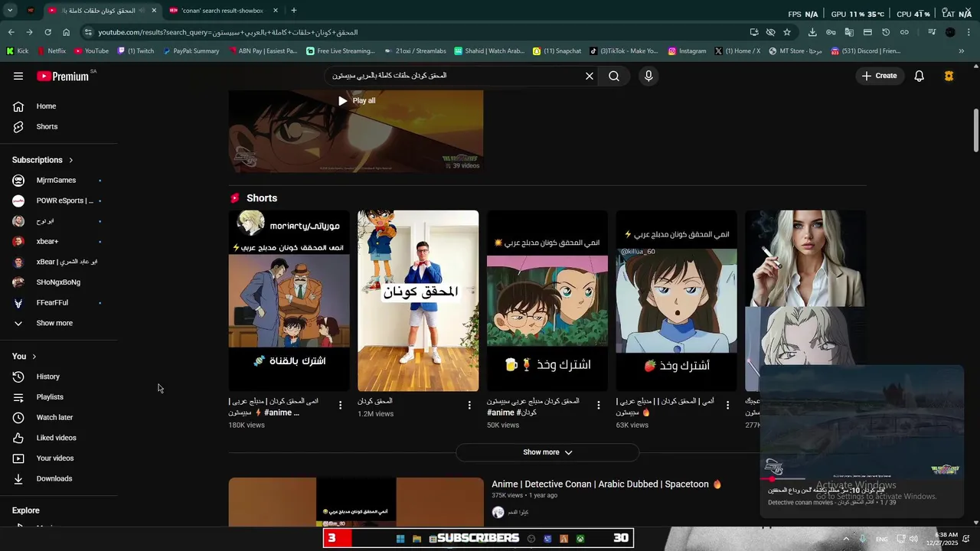This screenshot has width=980, height=551.
Task: Open options for the 63K views Short
Action: click(728, 405)
